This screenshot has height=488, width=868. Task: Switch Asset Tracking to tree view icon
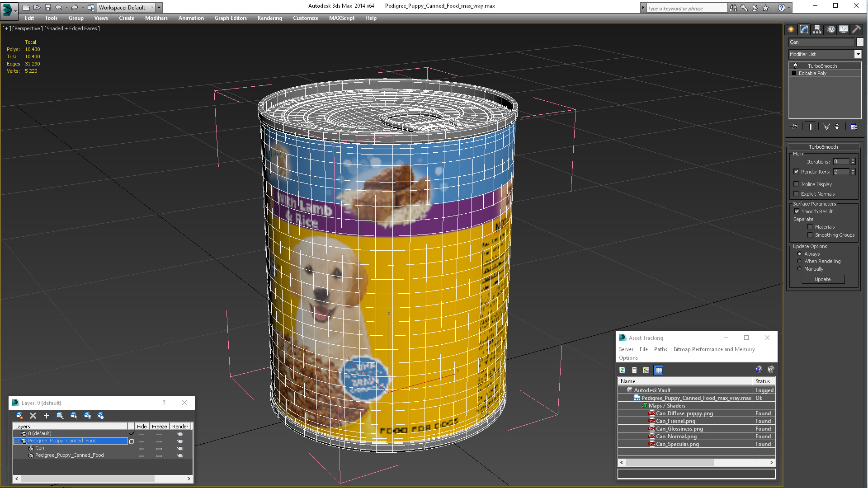pos(646,370)
